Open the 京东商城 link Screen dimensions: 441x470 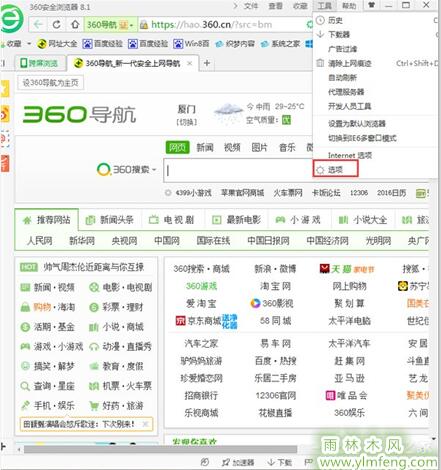click(x=204, y=321)
